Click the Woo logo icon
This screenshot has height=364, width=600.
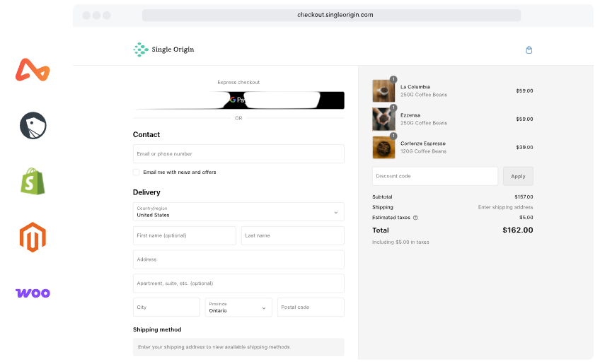click(x=33, y=293)
